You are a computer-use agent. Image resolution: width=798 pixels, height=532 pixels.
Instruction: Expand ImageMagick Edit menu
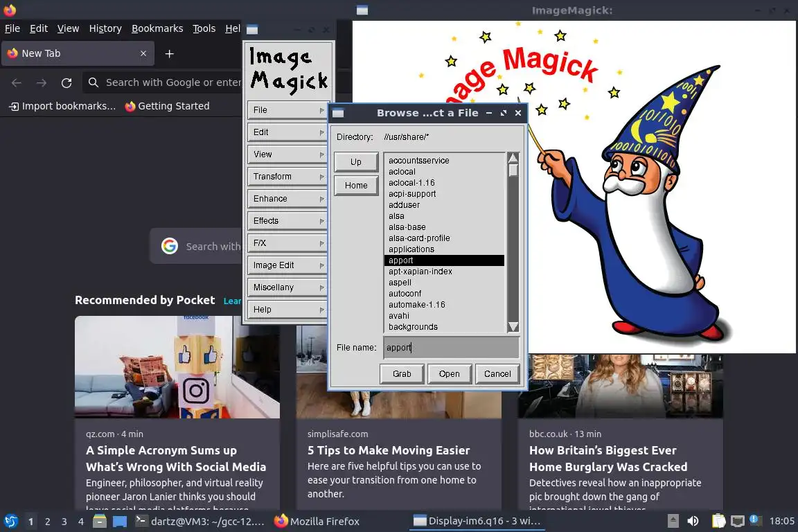tap(287, 132)
